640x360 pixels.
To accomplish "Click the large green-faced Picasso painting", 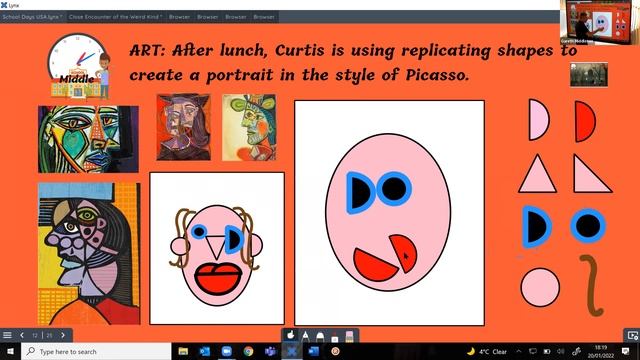I will pyautogui.click(x=88, y=139).
